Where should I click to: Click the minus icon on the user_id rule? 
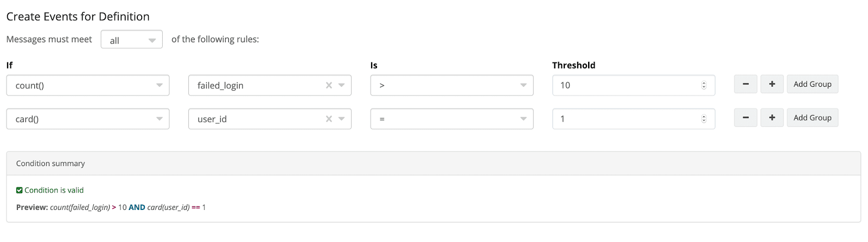pos(745,118)
